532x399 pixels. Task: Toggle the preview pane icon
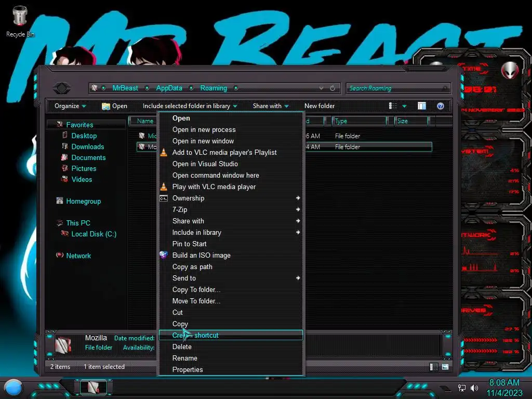422,106
